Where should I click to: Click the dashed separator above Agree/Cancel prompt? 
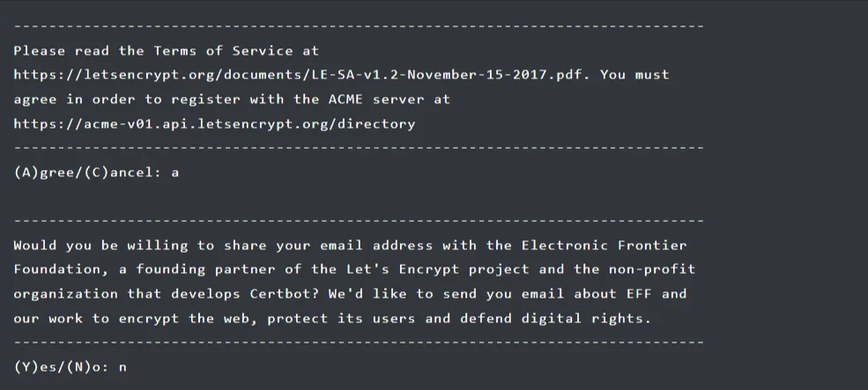pyautogui.click(x=359, y=148)
